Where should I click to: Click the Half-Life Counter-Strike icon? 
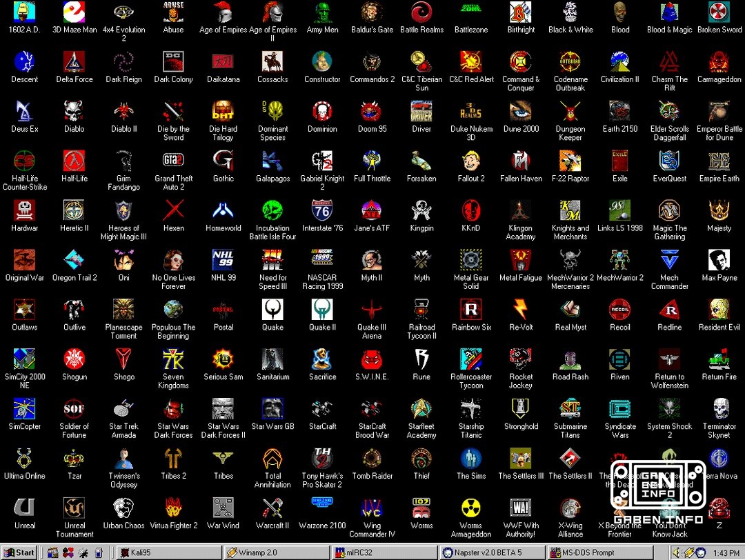[x=25, y=161]
